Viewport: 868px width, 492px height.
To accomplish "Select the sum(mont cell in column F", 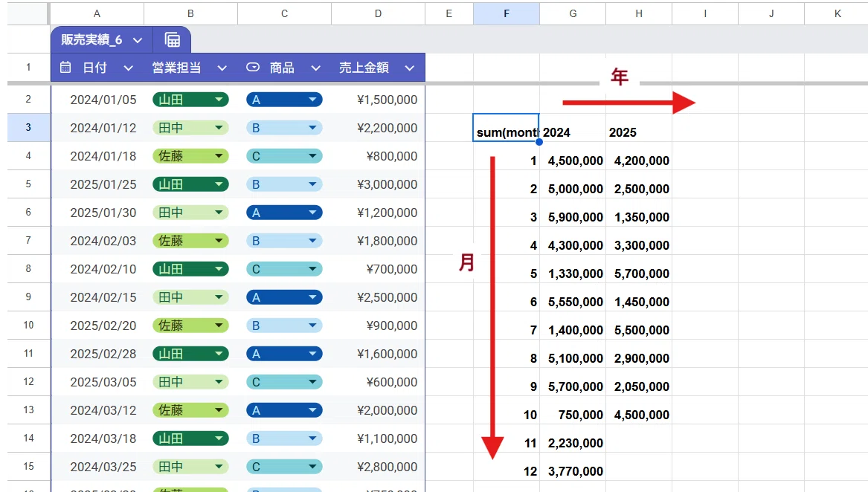I will (506, 128).
